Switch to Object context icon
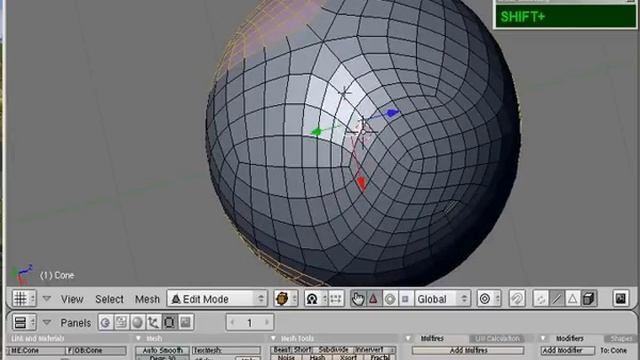The image size is (640, 360). coord(153,322)
